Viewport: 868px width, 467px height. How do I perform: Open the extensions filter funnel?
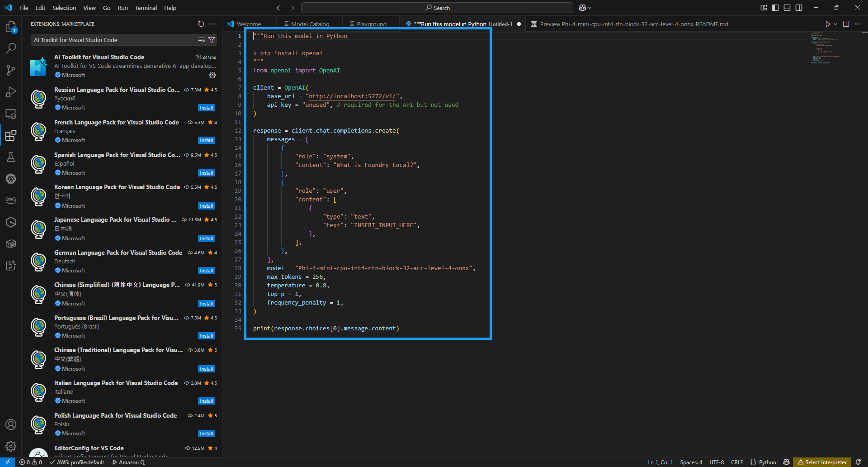click(211, 40)
